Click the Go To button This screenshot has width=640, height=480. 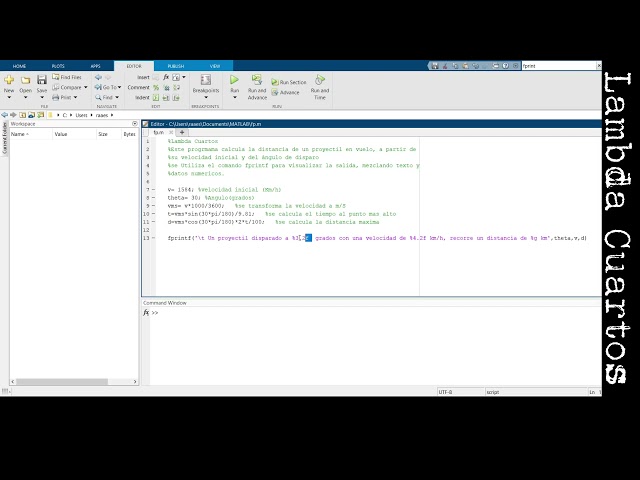(106, 87)
